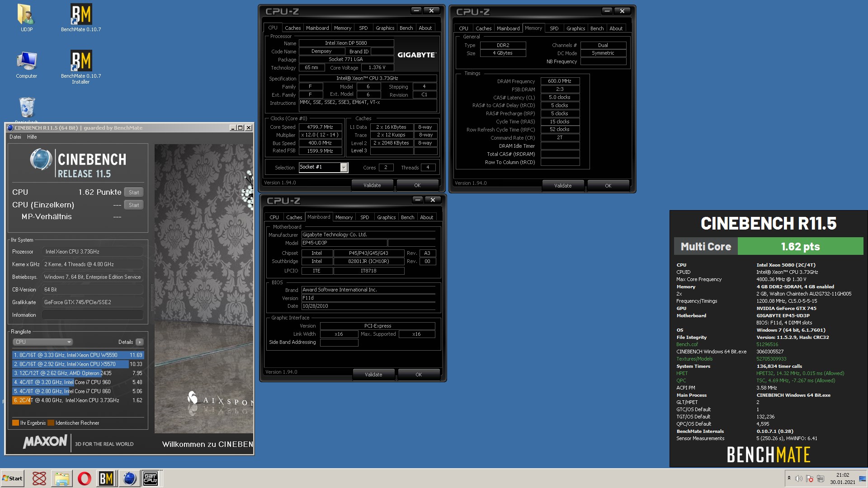Open Mainboard tab in CPU-Z CPU window
Screen dimensions: 868x488
click(x=317, y=28)
